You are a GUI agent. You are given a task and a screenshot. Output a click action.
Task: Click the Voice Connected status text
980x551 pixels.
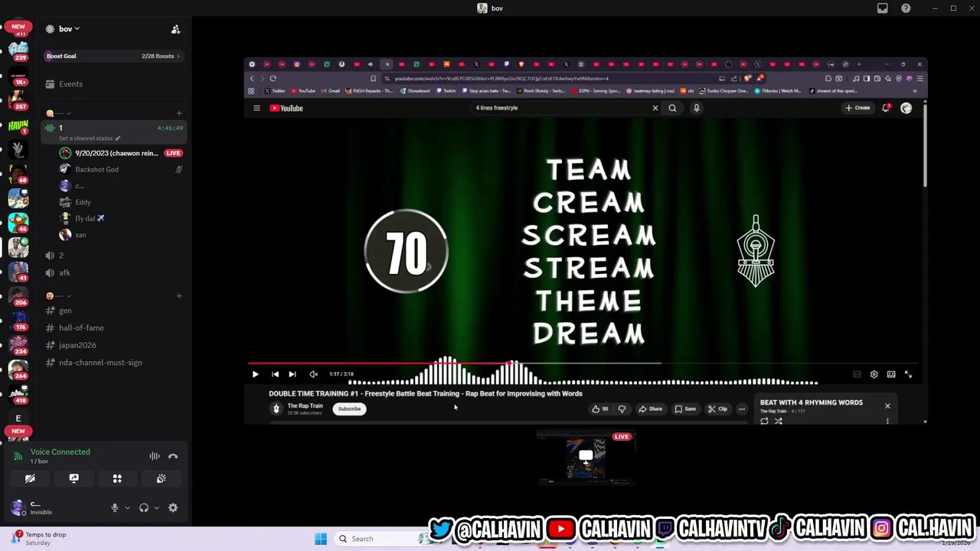(x=60, y=452)
